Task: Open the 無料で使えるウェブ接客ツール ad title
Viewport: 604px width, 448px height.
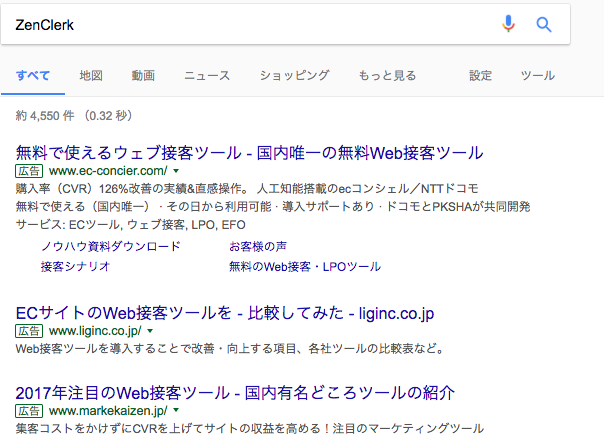Action: click(250, 153)
